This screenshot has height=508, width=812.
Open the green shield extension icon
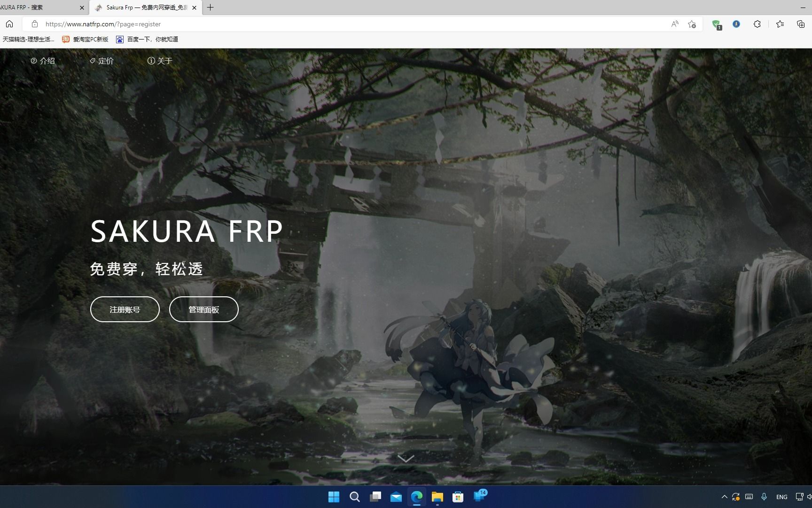click(716, 24)
